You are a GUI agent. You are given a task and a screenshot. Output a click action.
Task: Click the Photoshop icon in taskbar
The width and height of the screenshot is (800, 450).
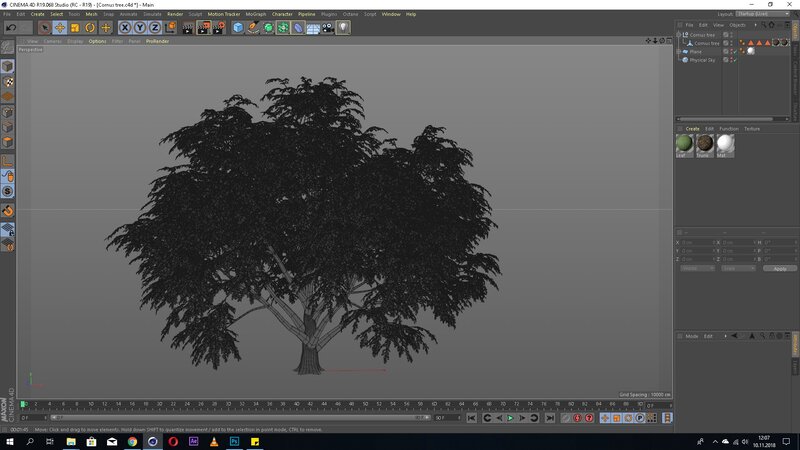point(233,441)
